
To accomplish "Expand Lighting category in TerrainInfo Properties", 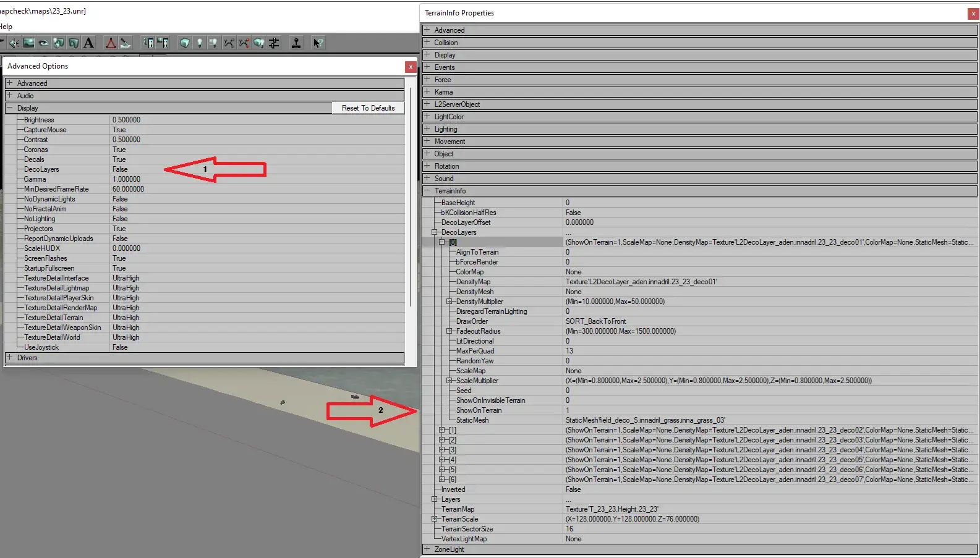I will click(x=427, y=129).
